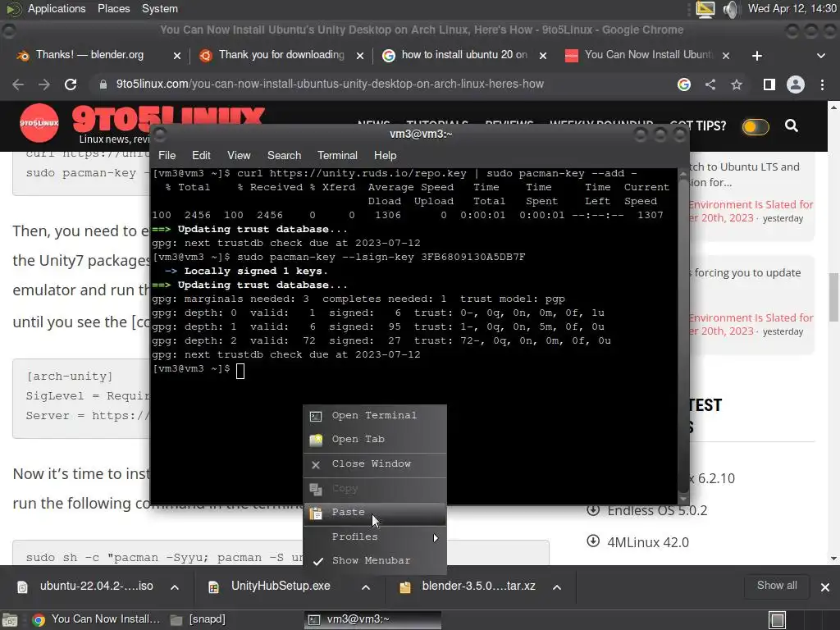Select Close Window in context menu
This screenshot has height=630, width=840.
(x=374, y=464)
